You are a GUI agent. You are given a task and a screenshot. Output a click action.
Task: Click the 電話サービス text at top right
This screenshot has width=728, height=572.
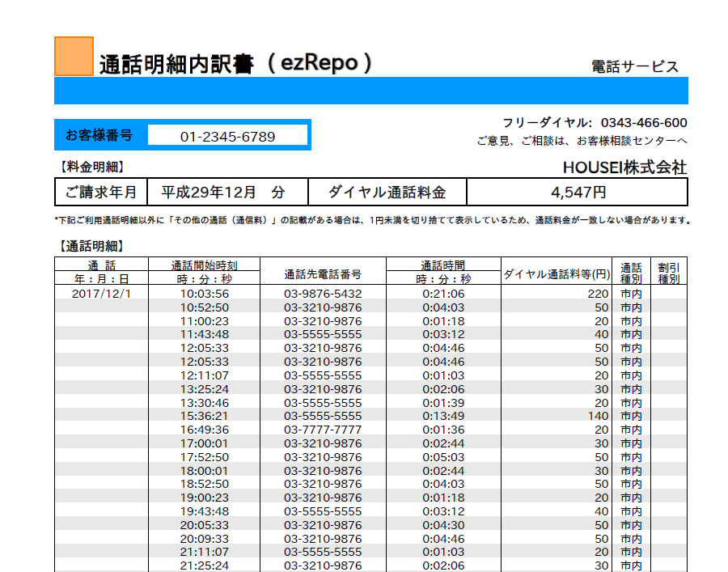pos(635,67)
